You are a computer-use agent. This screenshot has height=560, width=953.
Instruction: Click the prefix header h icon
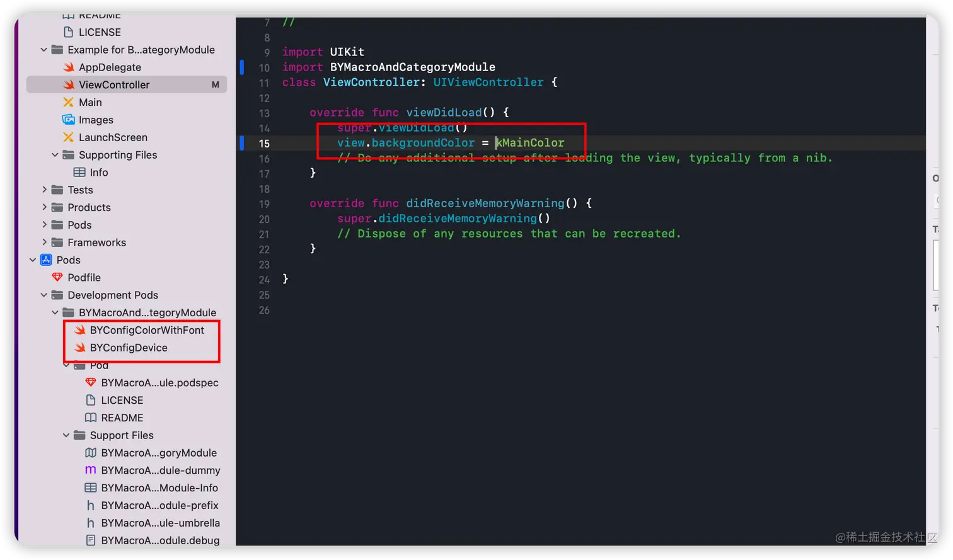tap(91, 506)
